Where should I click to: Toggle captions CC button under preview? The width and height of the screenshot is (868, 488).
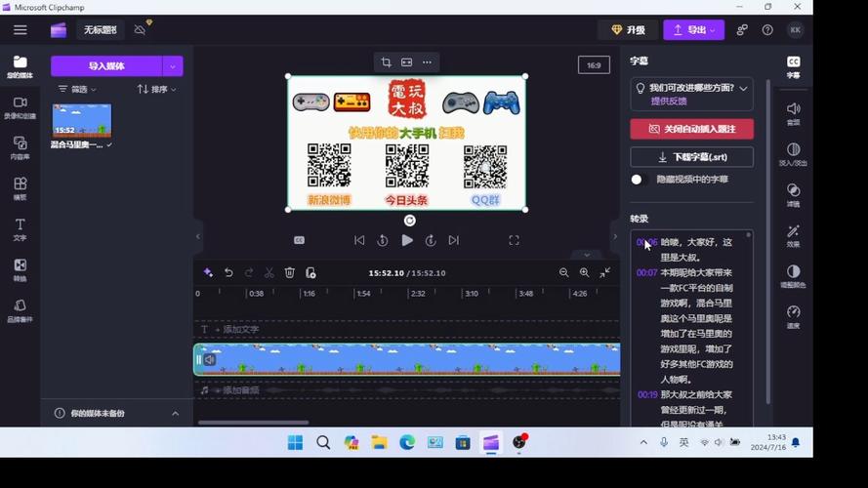tap(299, 240)
